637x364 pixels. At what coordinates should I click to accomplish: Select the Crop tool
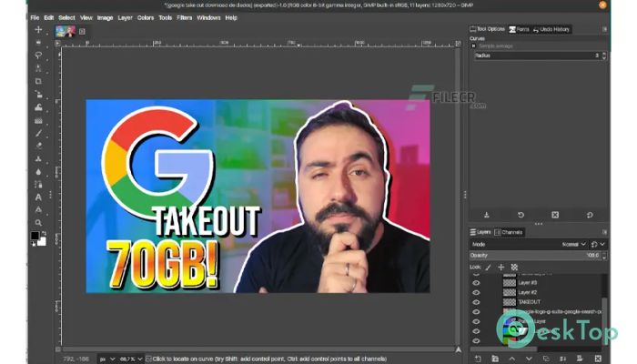click(x=38, y=81)
